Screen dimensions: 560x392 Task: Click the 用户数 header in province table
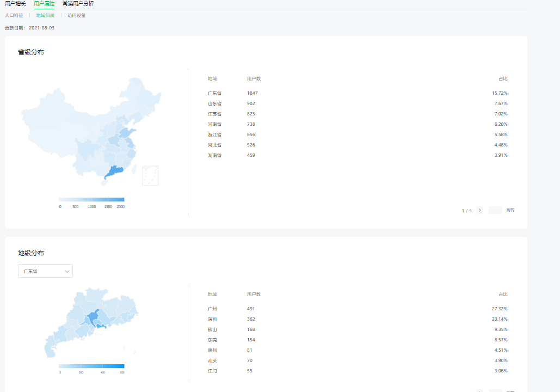click(254, 78)
